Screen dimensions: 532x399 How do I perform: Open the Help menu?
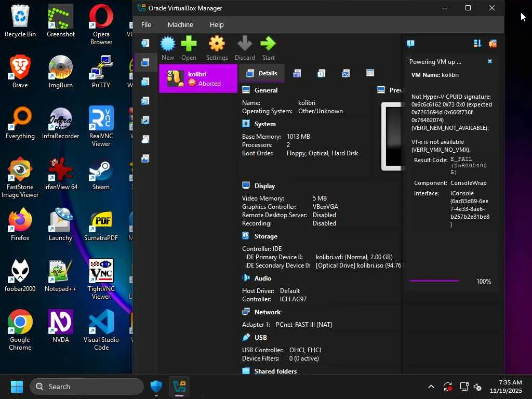[x=217, y=24]
